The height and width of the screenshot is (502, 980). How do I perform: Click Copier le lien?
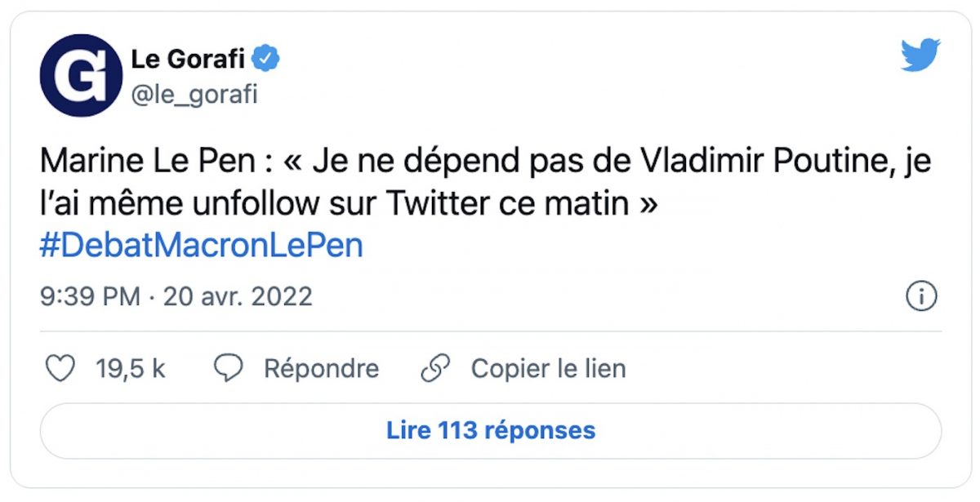[x=546, y=368]
